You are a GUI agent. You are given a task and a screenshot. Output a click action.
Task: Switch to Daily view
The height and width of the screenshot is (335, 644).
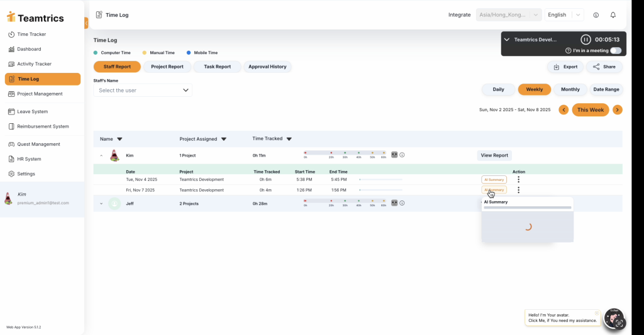pyautogui.click(x=498, y=89)
